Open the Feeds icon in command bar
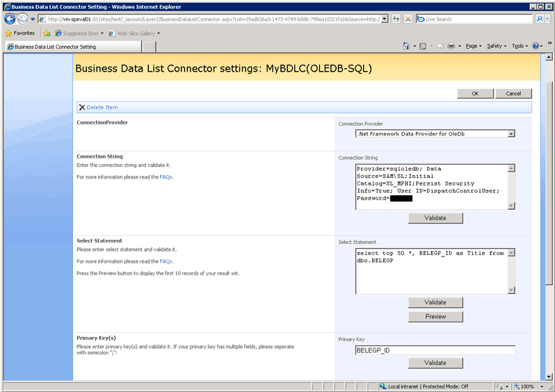The width and height of the screenshot is (555, 392). point(423,46)
